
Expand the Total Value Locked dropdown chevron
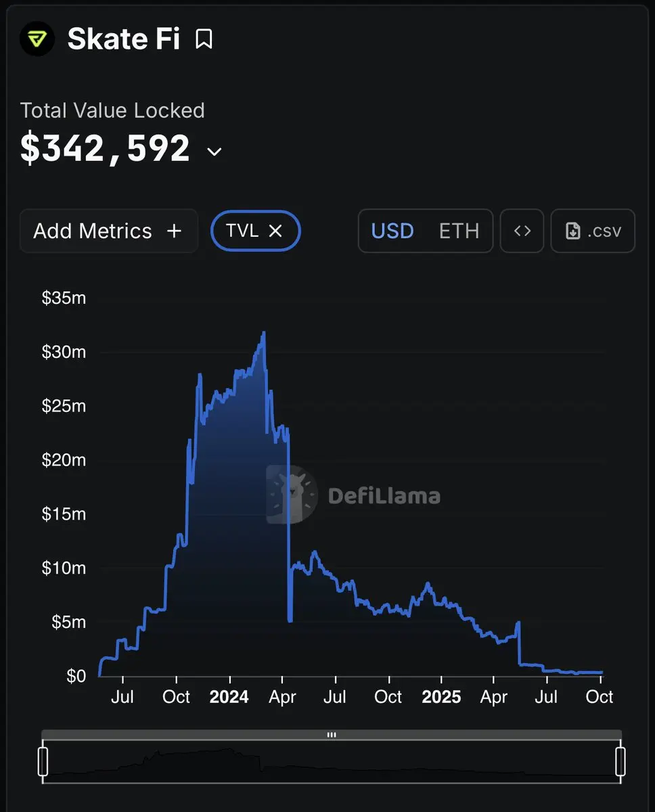[214, 152]
